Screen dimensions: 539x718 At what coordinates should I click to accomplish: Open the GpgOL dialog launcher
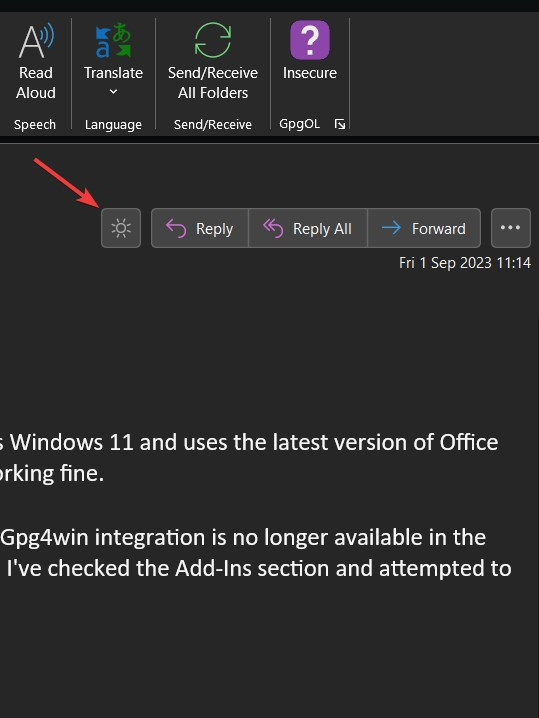340,124
